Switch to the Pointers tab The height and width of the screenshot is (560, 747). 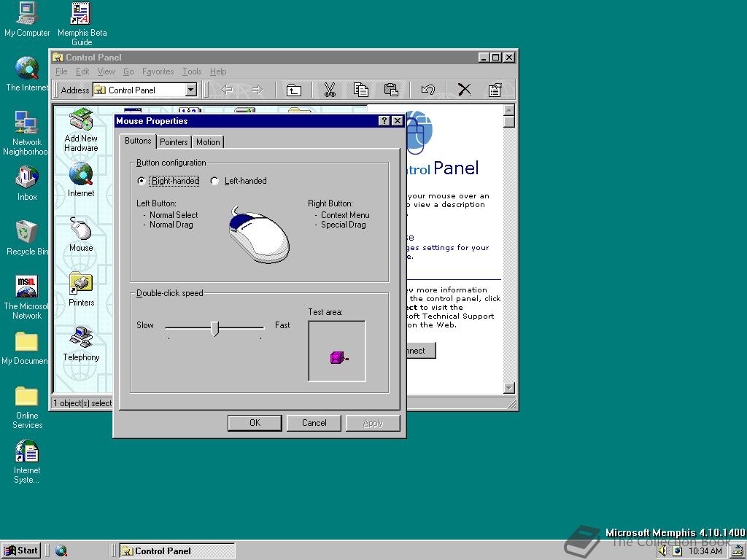174,142
